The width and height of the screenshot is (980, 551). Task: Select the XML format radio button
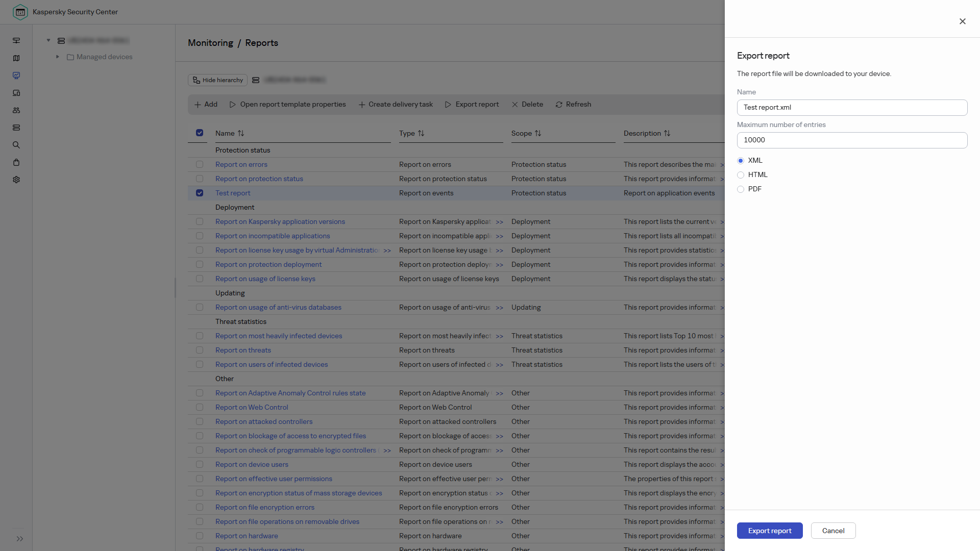click(741, 161)
